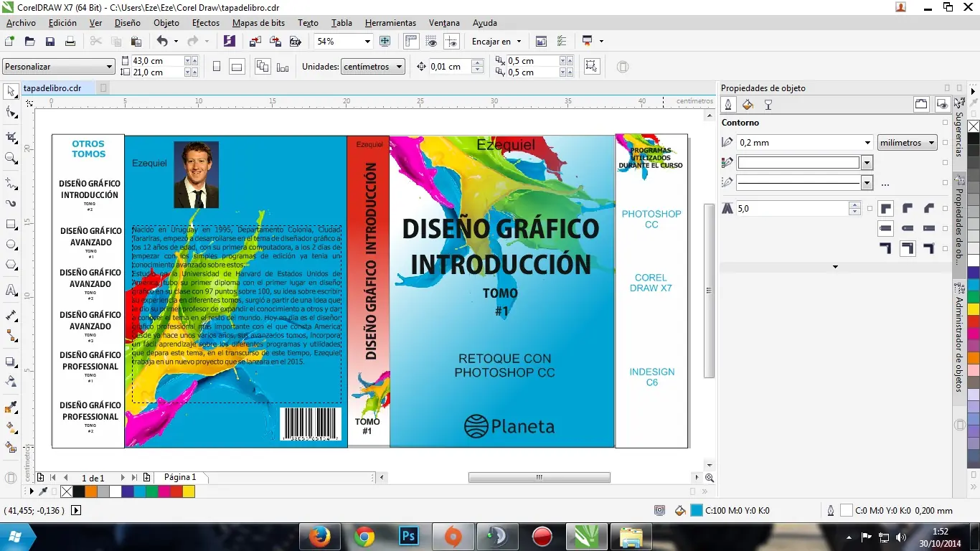Click the Export icon in toolbar
The width and height of the screenshot is (980, 551).
274,42
